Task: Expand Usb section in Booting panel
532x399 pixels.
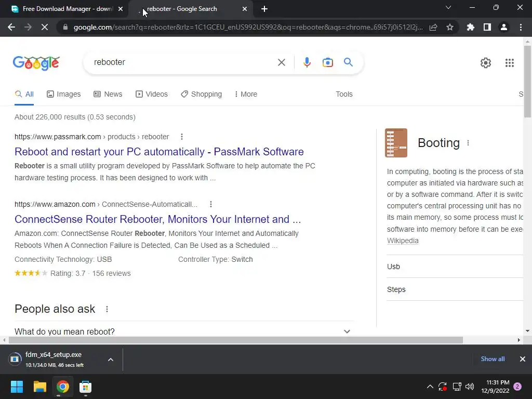Action: tap(455, 267)
